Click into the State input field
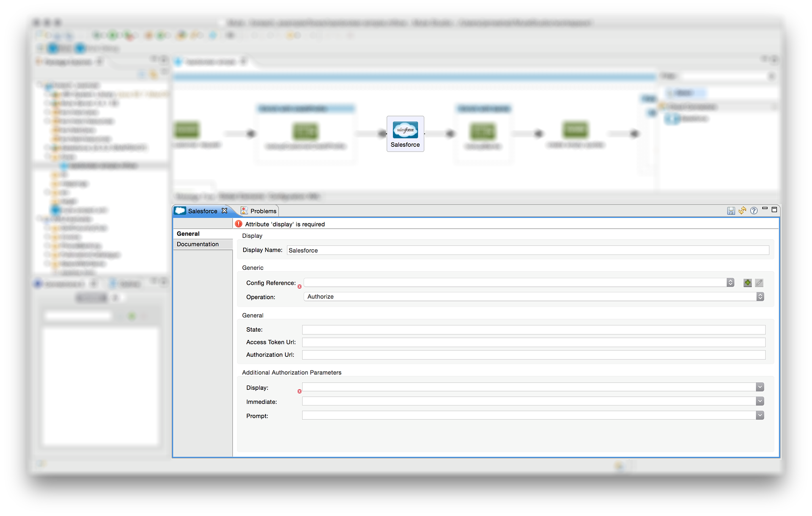 pyautogui.click(x=534, y=330)
